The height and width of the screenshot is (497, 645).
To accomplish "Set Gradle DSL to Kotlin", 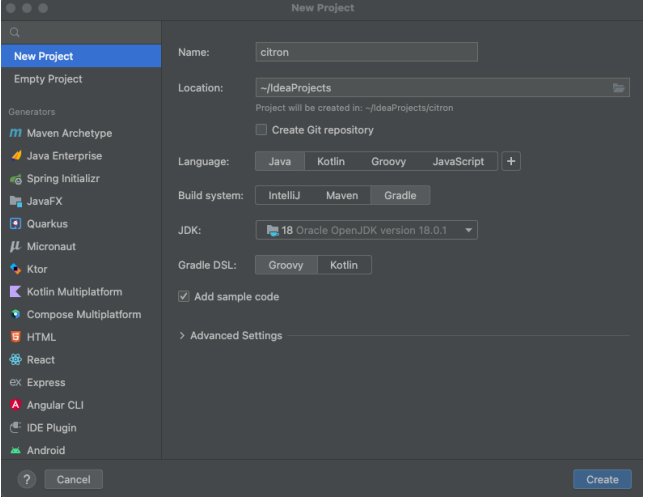I will coord(344,265).
